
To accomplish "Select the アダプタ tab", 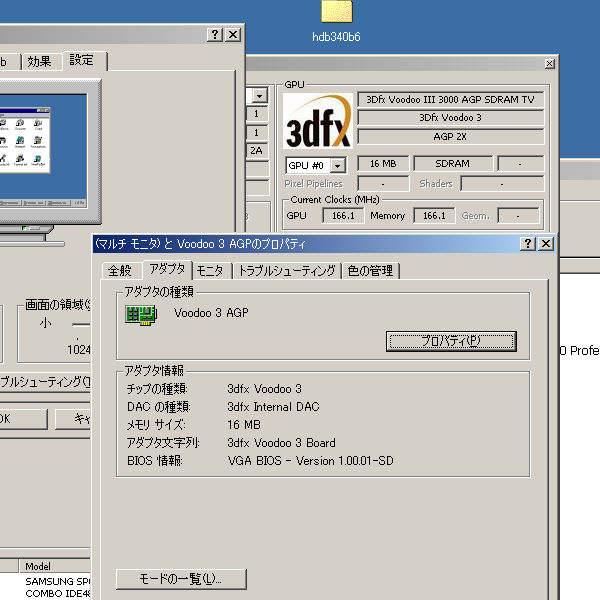I will point(167,269).
